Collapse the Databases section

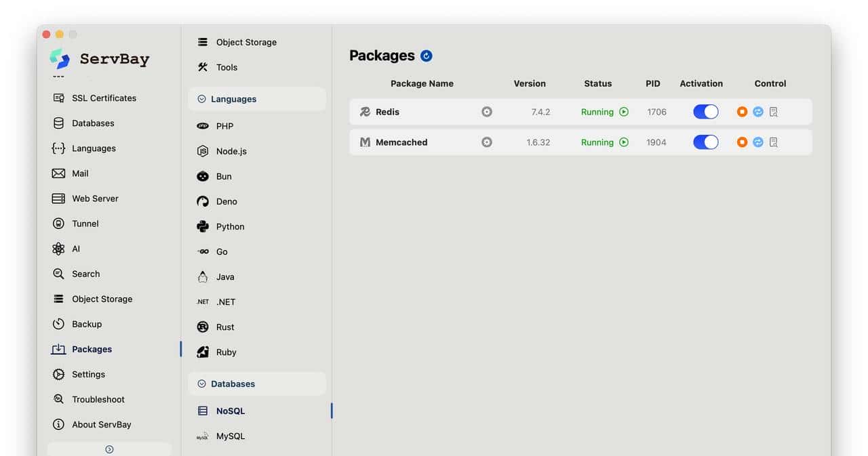(x=201, y=384)
